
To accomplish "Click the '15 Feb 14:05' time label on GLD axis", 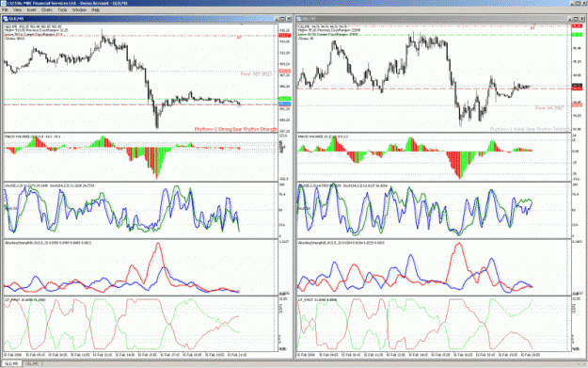I will 125,354.
